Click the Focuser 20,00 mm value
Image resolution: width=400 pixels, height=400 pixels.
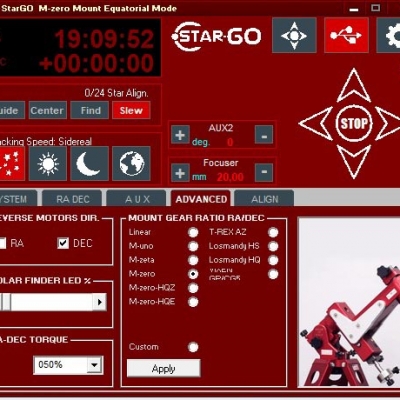(230, 177)
